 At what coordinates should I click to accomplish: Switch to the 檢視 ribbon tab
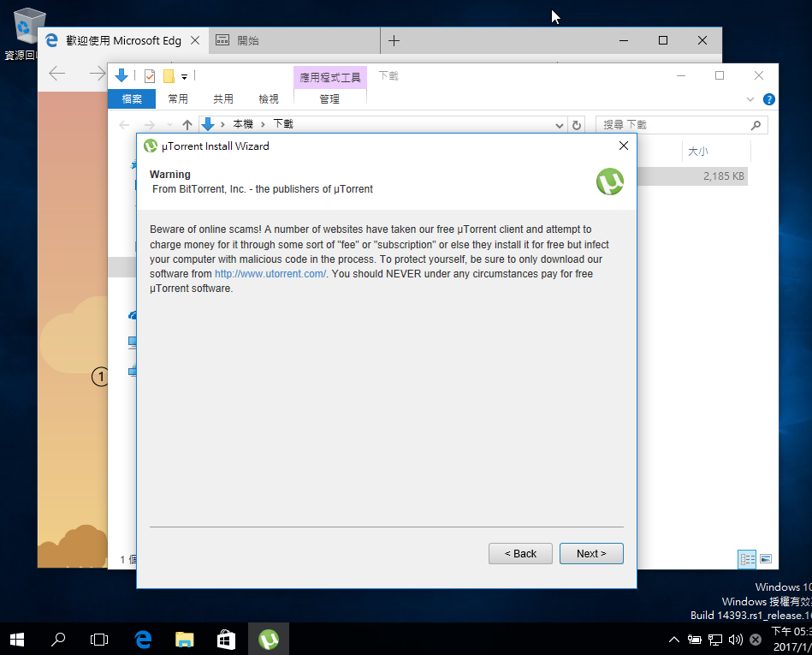pos(269,98)
